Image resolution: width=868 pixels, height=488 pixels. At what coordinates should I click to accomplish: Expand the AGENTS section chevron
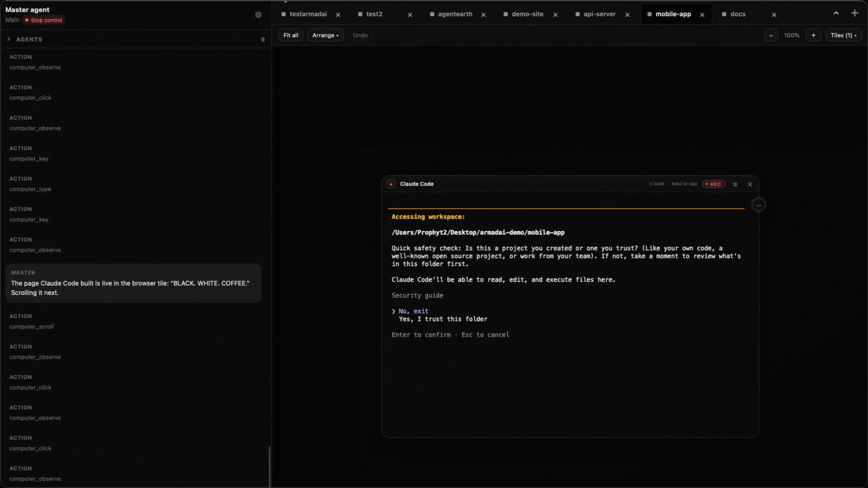(9, 39)
